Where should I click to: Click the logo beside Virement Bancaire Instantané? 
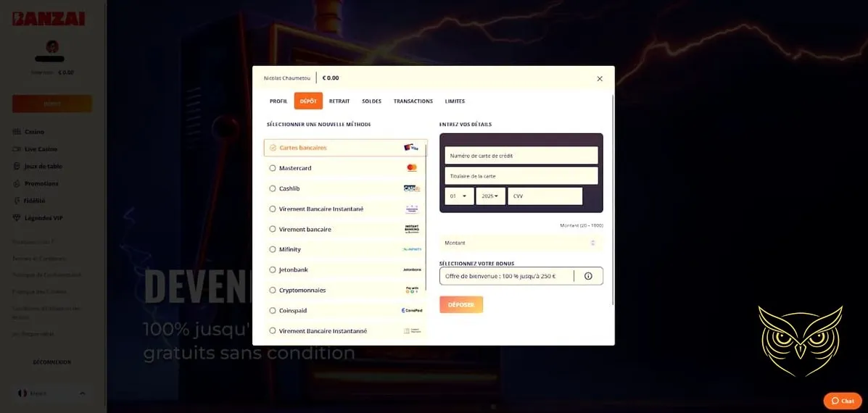coord(412,209)
